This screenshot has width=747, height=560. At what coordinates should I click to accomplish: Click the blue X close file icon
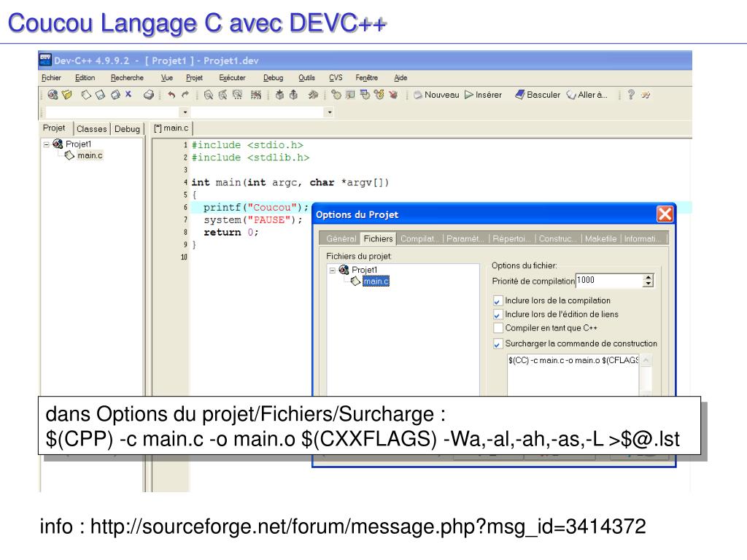pos(128,94)
